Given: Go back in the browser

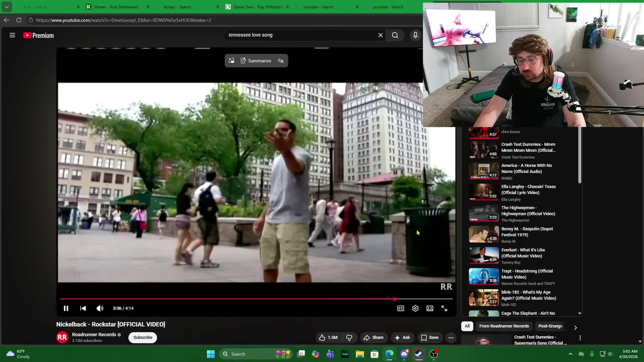Looking at the screenshot, I should [x=6, y=20].
